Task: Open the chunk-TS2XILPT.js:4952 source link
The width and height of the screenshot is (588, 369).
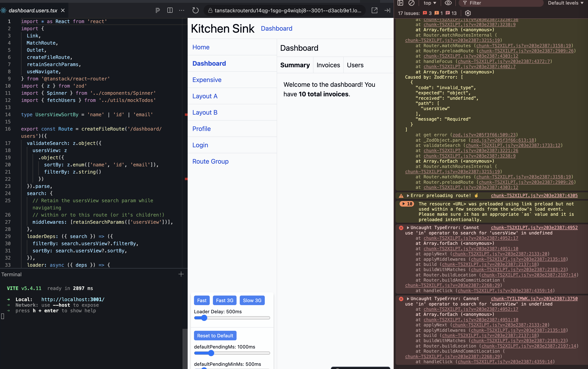Action: point(534,228)
